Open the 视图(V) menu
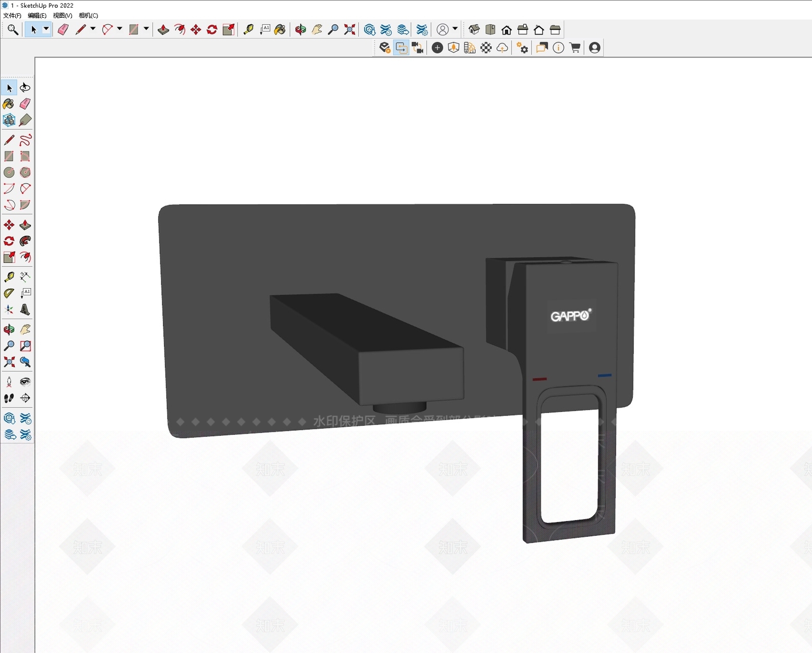This screenshot has width=812, height=653. [x=62, y=15]
